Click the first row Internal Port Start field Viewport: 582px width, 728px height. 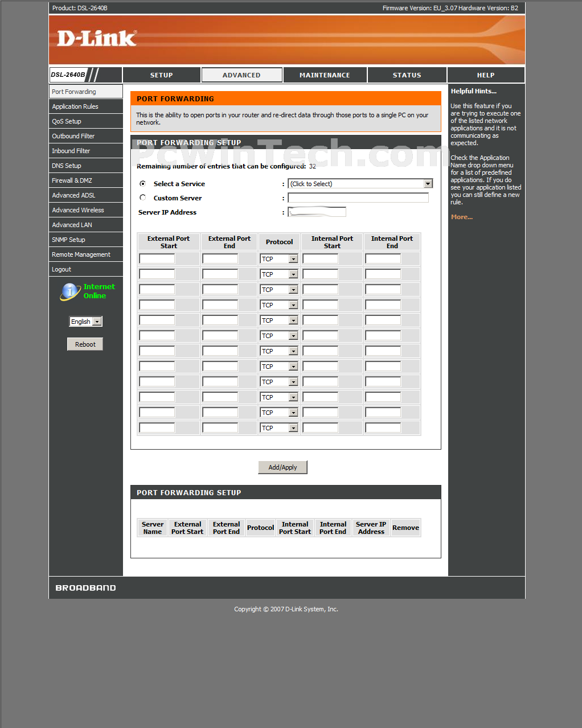point(321,258)
